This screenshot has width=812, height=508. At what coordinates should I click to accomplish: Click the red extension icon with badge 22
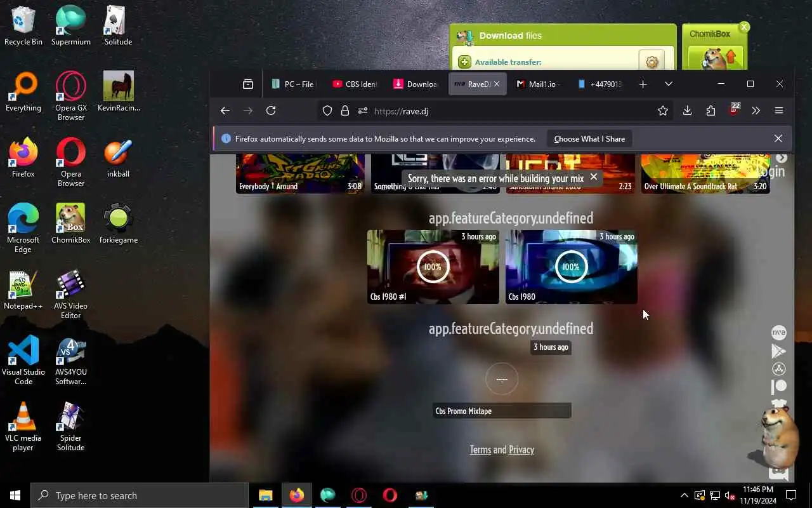coord(734,109)
